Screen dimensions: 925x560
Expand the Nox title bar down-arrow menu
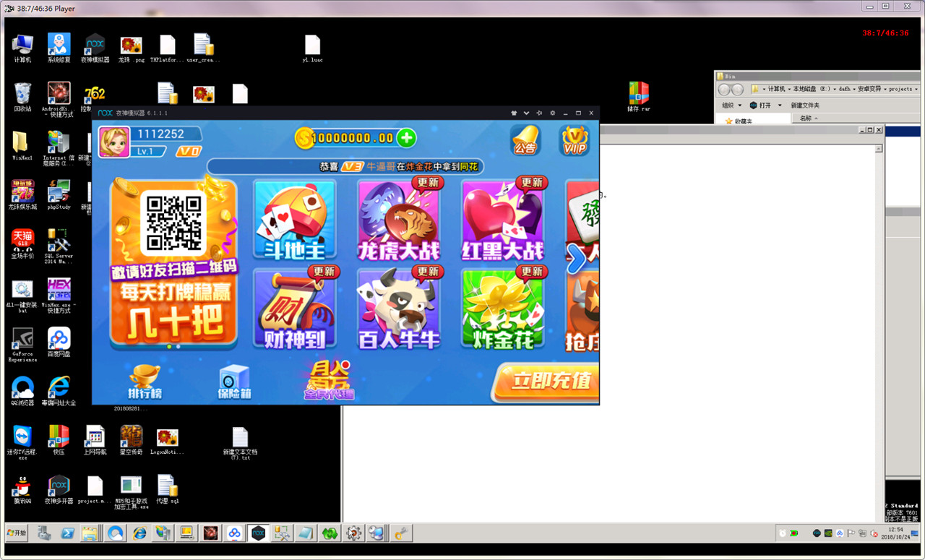click(527, 113)
